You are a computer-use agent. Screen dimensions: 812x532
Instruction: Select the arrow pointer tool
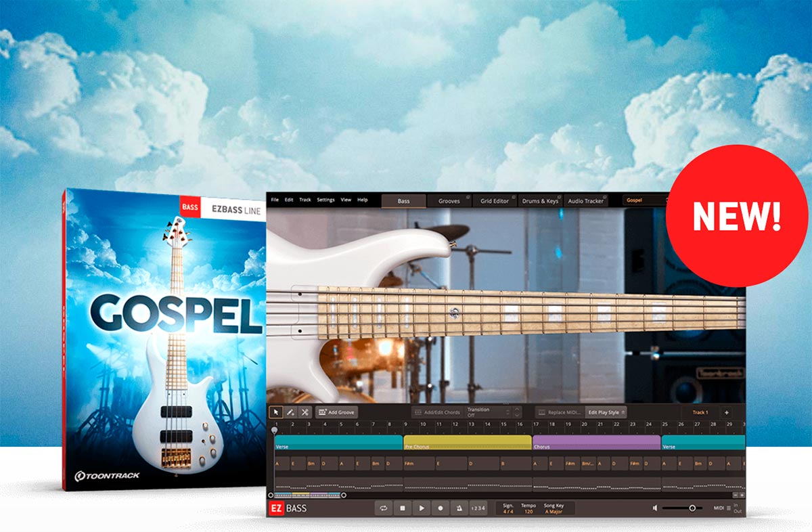coord(276,412)
